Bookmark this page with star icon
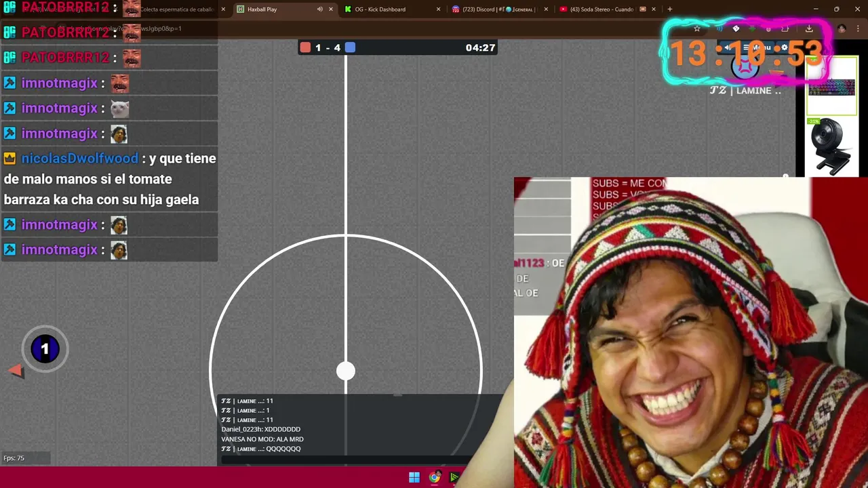Screen dimensions: 868x488 (696, 28)
